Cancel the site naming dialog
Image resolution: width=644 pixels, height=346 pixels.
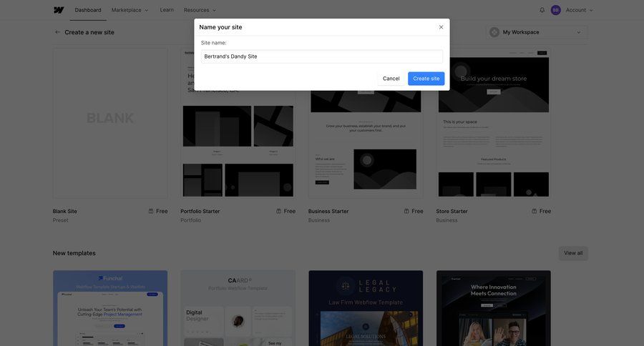coord(391,79)
